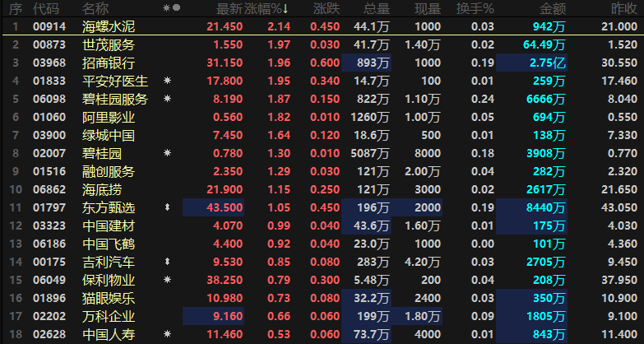This screenshot has width=644, height=344.
Task: Click stock code 06049
Action: [x=49, y=280]
